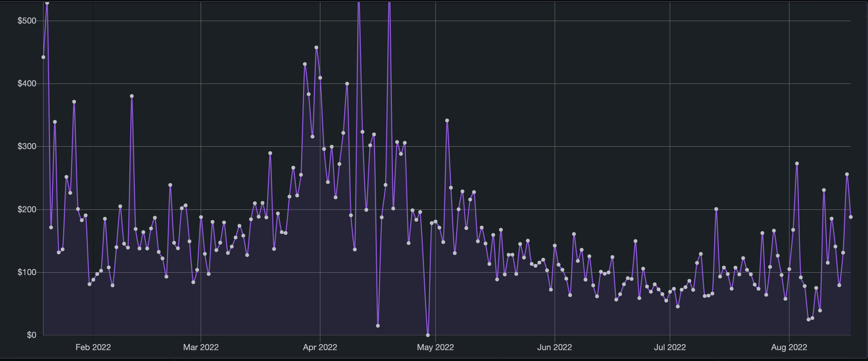The height and width of the screenshot is (361, 868).
Task: Click the April data point at $400
Action: pyautogui.click(x=347, y=84)
